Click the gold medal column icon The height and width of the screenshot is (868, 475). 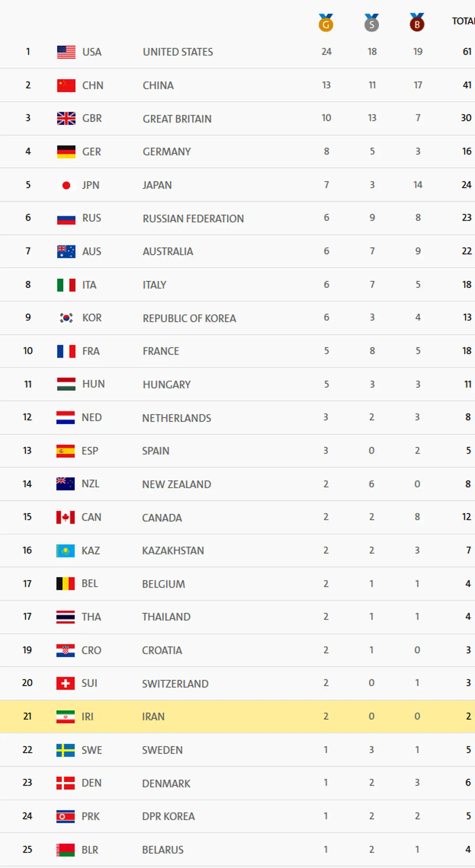point(326,23)
